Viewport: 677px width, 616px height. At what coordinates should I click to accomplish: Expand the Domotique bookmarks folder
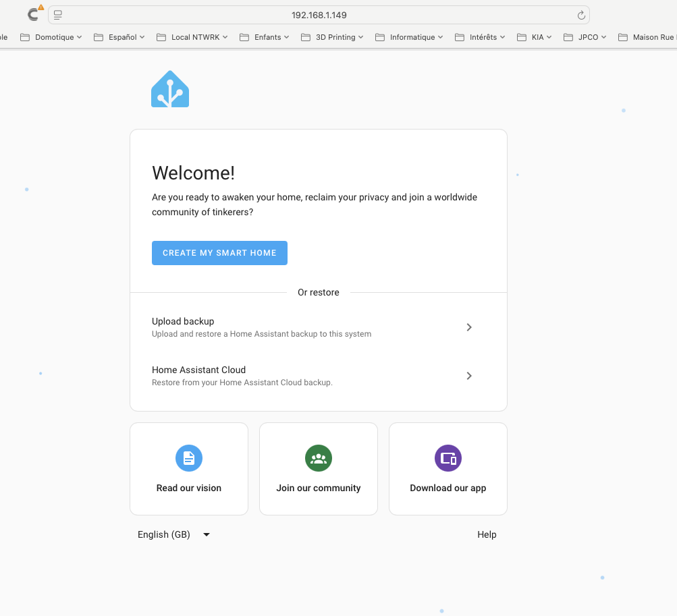coord(51,37)
